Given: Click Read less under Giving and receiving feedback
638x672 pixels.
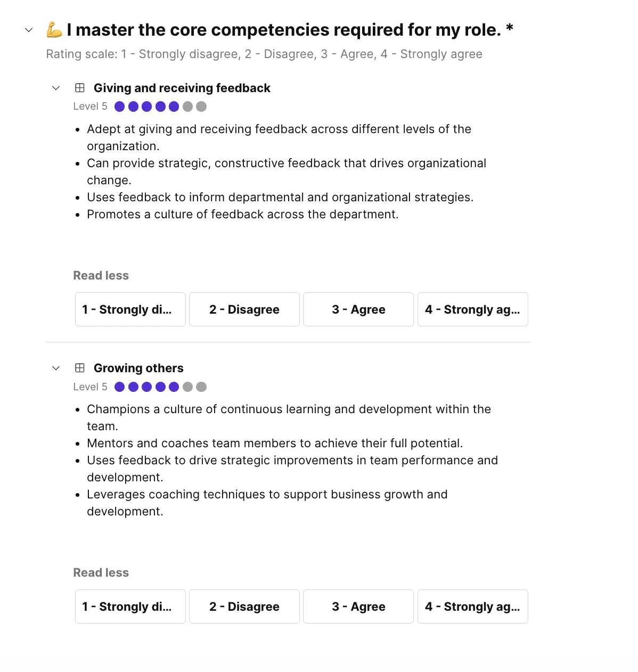Looking at the screenshot, I should pyautogui.click(x=101, y=275).
